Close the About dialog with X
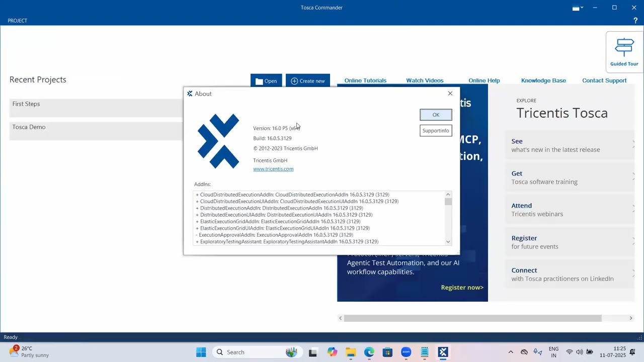This screenshot has width=644, height=362. point(450,94)
